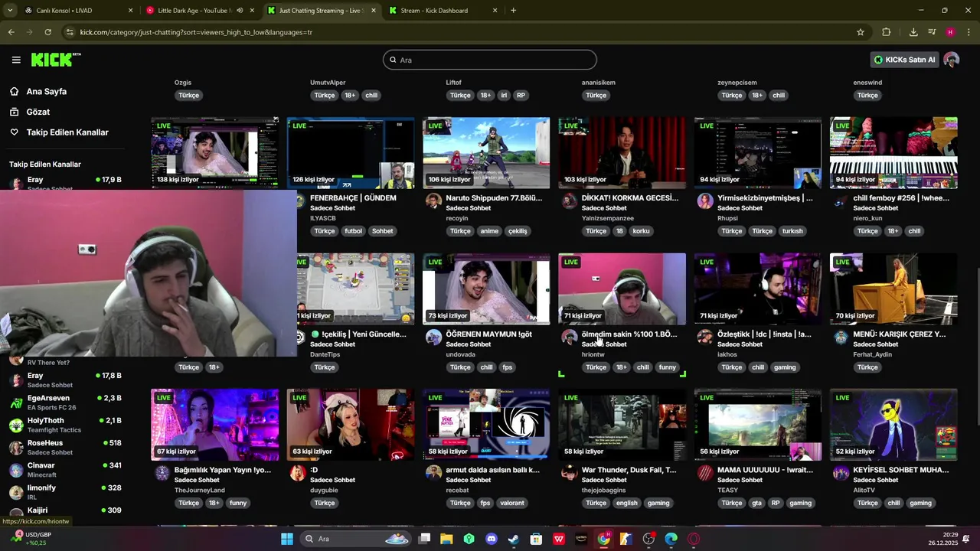This screenshot has width=980, height=551.
Task: Open Microsoft Edge from the taskbar
Action: click(x=671, y=539)
